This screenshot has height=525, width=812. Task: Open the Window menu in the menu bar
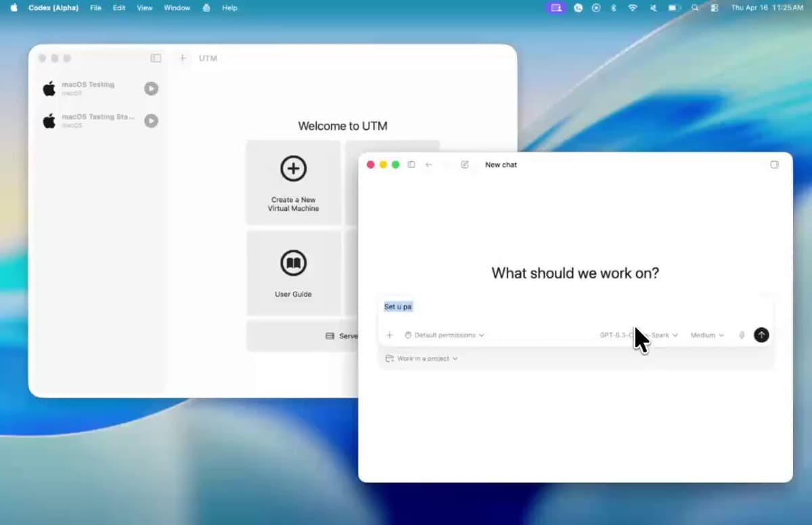[177, 7]
